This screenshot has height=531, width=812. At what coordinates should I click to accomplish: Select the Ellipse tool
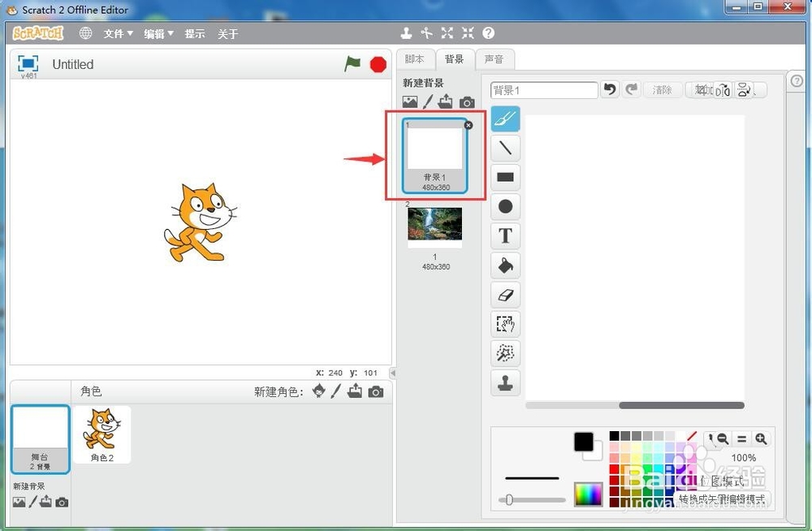pyautogui.click(x=505, y=207)
